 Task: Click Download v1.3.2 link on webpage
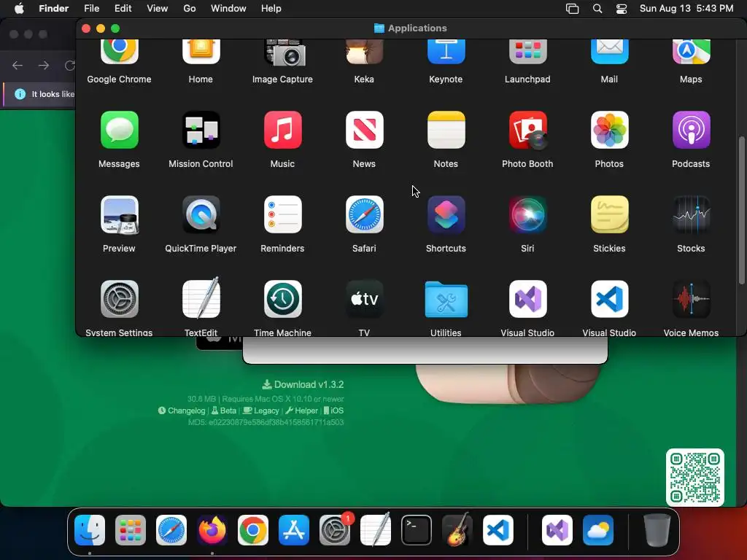pyautogui.click(x=303, y=385)
